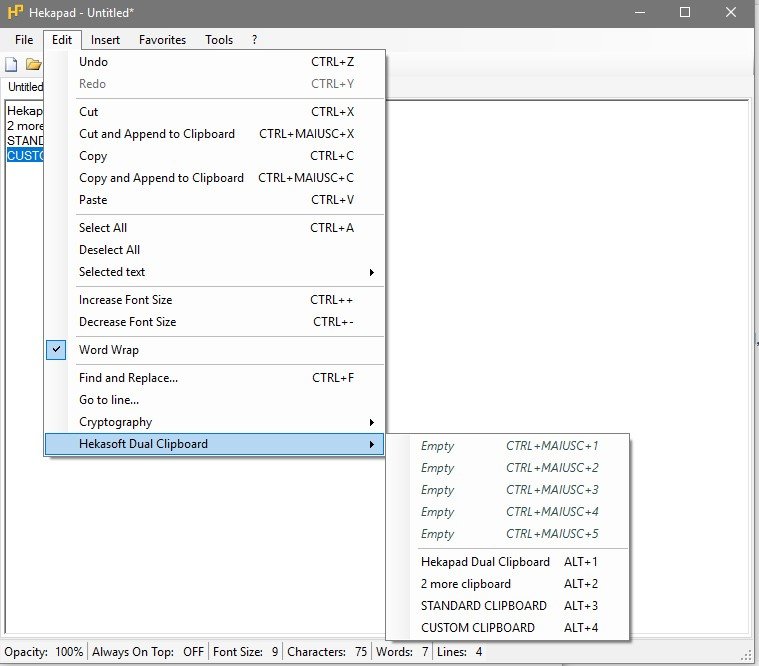Image resolution: width=759 pixels, height=666 pixels.
Task: Choose Copy and Append to Clipboard
Action: click(215, 178)
